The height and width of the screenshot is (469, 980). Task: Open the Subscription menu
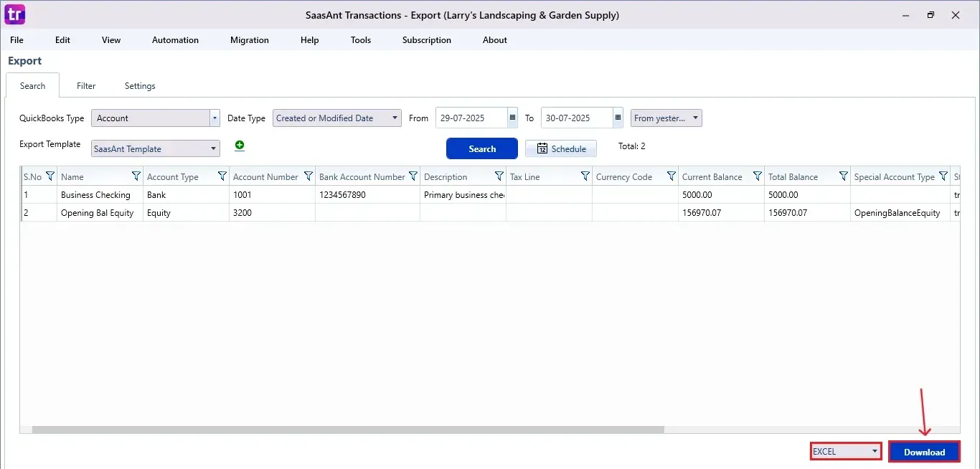coord(427,40)
